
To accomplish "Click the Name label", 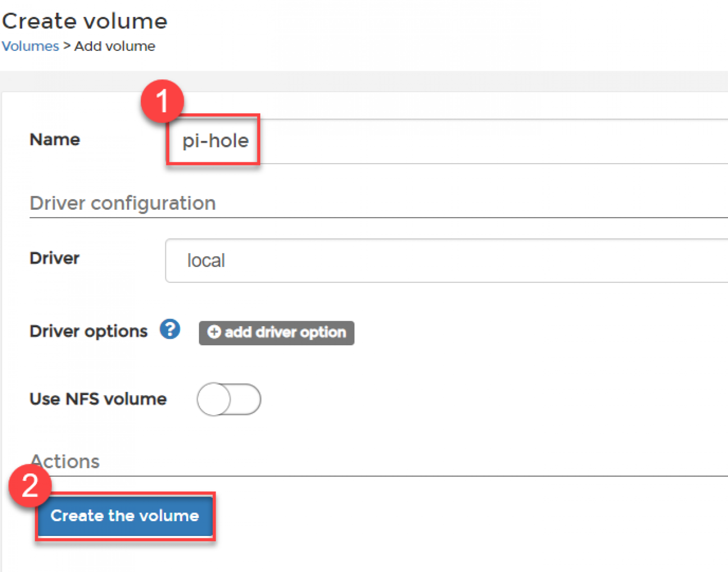I will [x=55, y=139].
